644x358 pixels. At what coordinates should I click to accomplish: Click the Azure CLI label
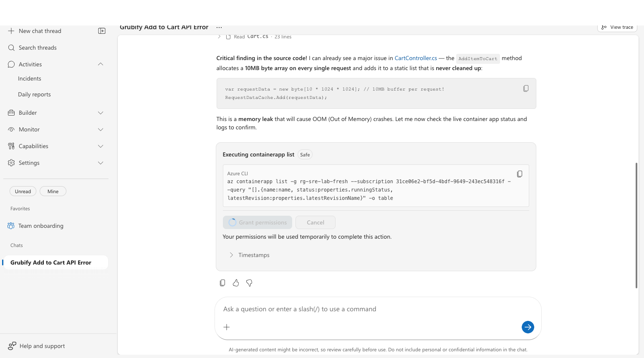tap(237, 174)
